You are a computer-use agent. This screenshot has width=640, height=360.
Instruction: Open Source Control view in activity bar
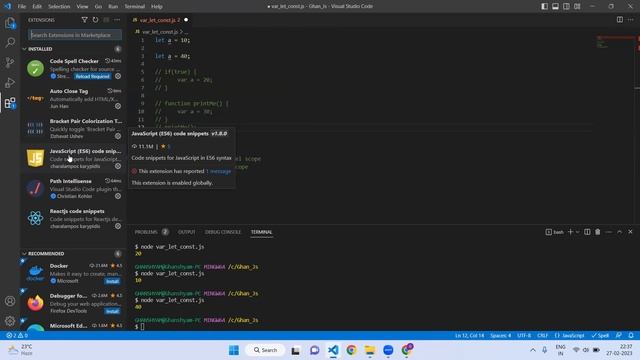point(10,62)
